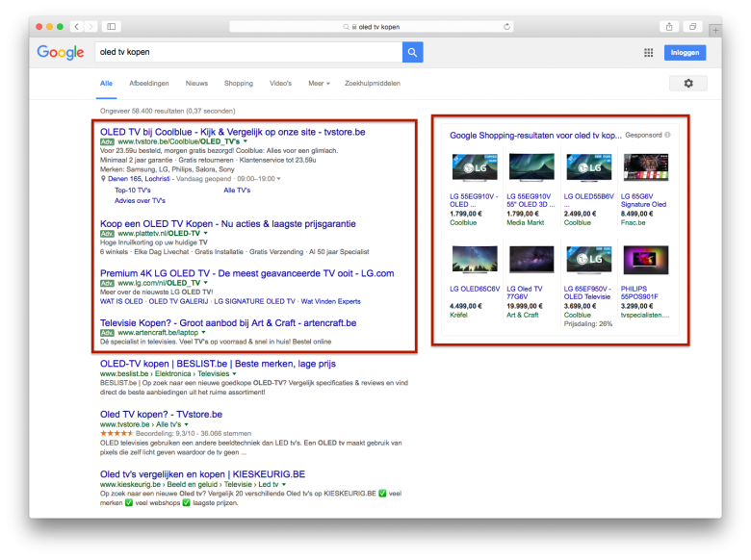This screenshot has height=560, width=751.
Task: Click the LG 65G6V Signature Oled title
Action: click(643, 200)
